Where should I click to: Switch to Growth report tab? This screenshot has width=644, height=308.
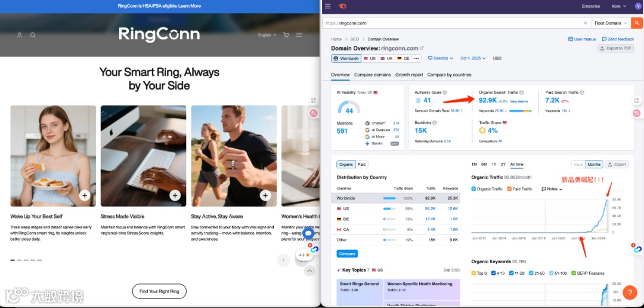[409, 75]
